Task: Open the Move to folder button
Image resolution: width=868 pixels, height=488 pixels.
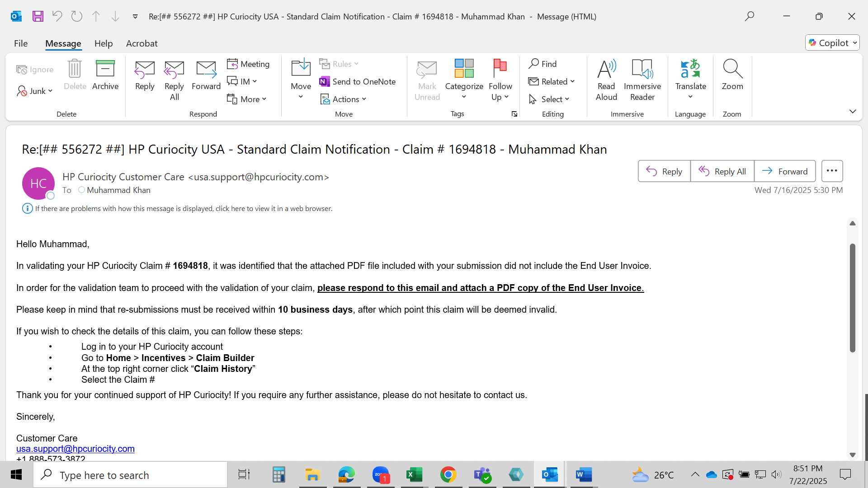Action: point(301,80)
